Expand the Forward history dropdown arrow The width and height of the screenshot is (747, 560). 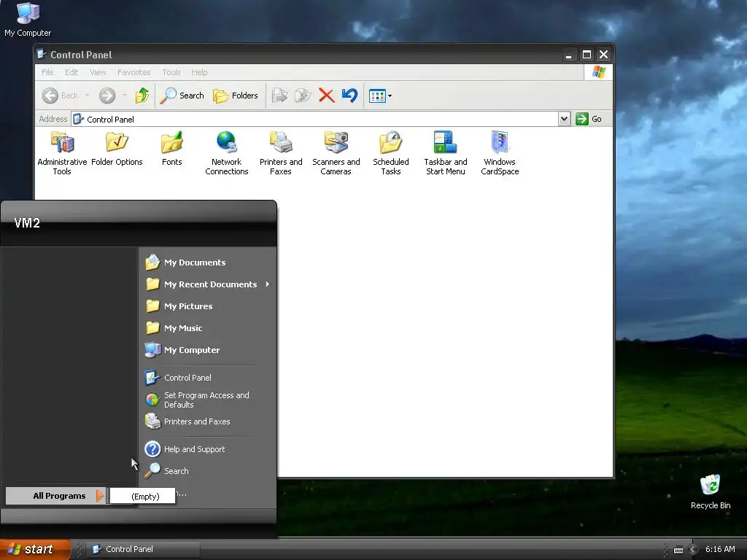[124, 96]
